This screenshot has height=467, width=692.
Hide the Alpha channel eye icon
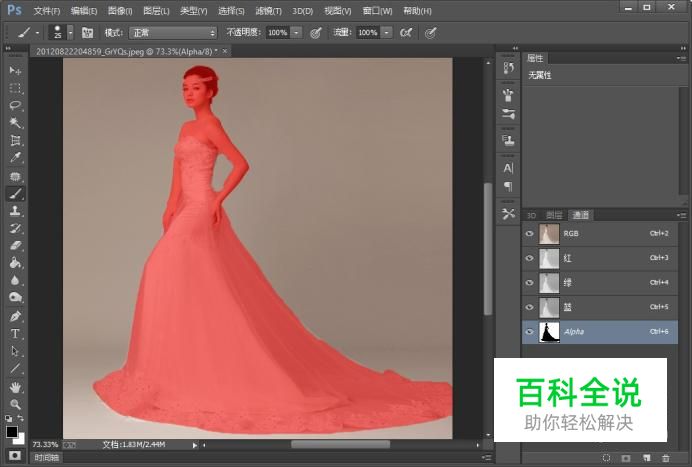click(529, 332)
